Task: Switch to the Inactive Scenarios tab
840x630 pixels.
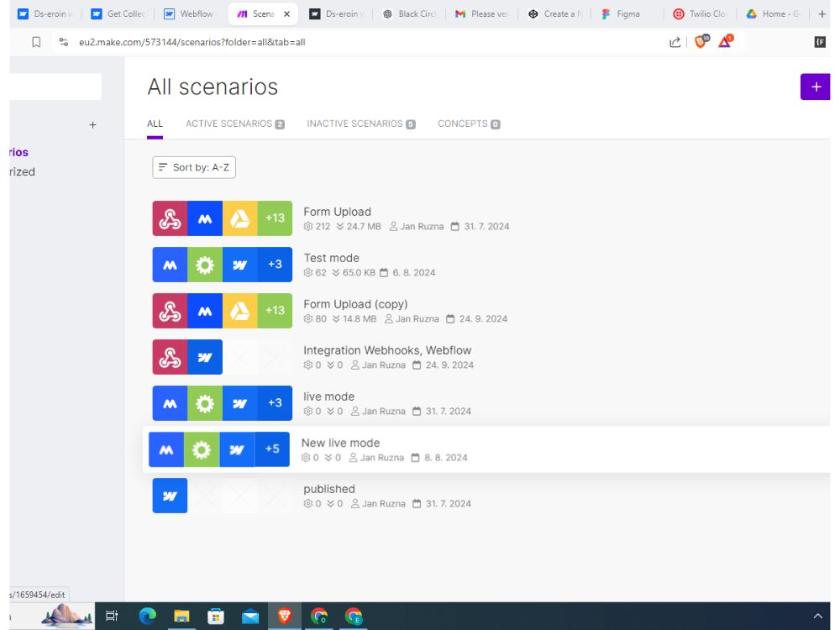Action: [360, 123]
